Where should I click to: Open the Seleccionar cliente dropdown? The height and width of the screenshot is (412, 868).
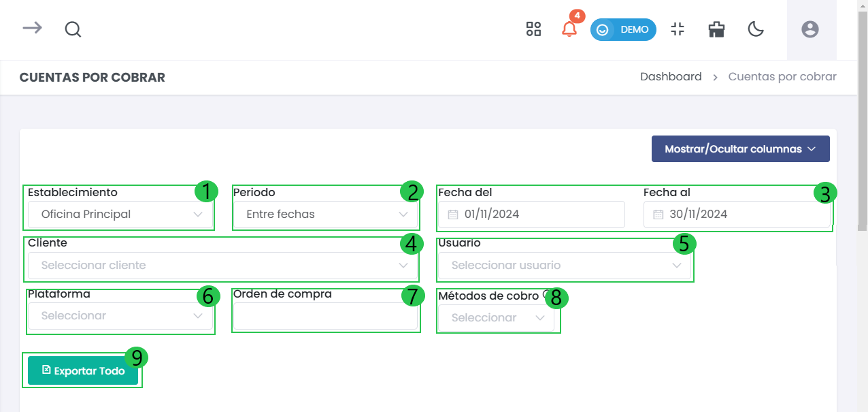click(x=222, y=265)
